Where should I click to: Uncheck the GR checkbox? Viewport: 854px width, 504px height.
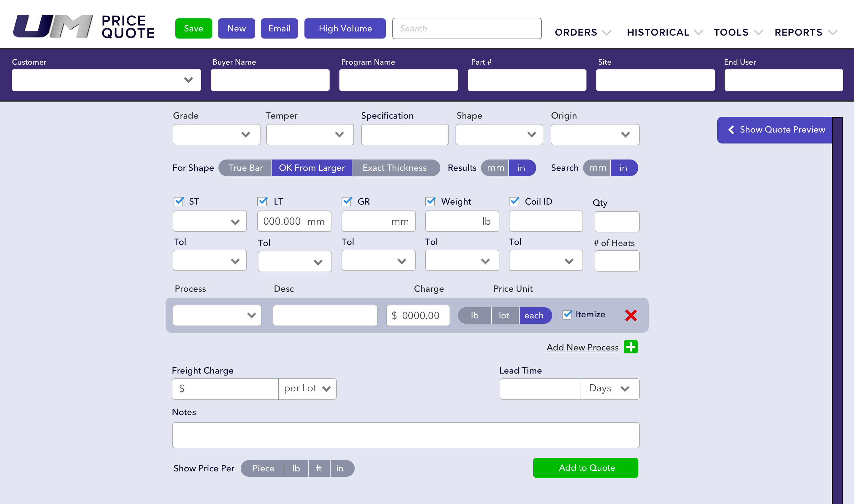point(347,201)
